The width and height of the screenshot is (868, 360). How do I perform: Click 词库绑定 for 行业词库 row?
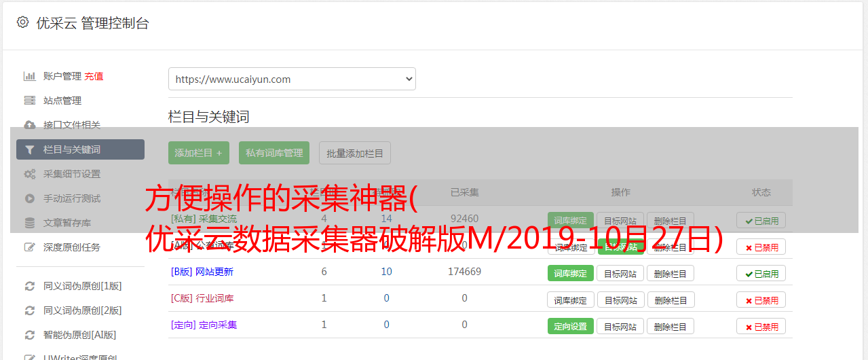click(x=571, y=300)
